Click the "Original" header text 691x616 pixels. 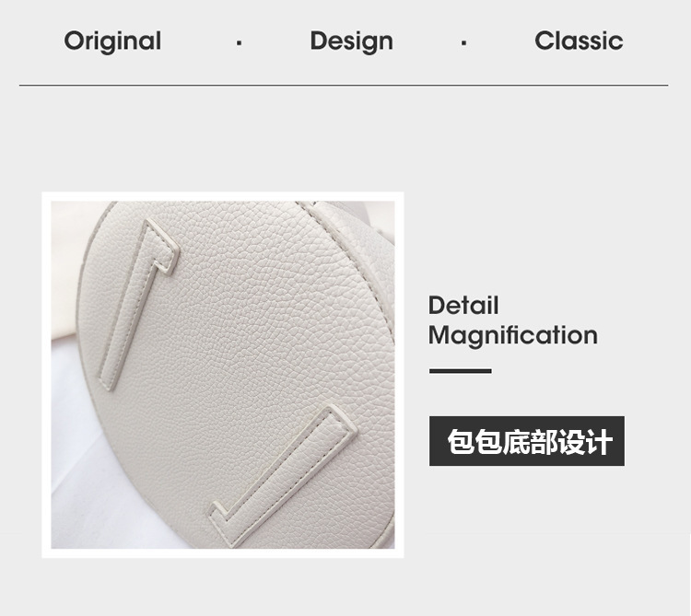[x=112, y=41]
